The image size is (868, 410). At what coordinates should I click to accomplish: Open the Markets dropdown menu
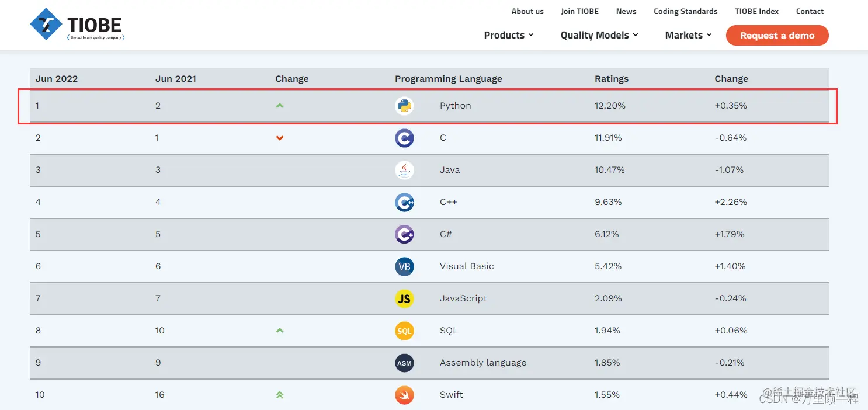coord(688,35)
